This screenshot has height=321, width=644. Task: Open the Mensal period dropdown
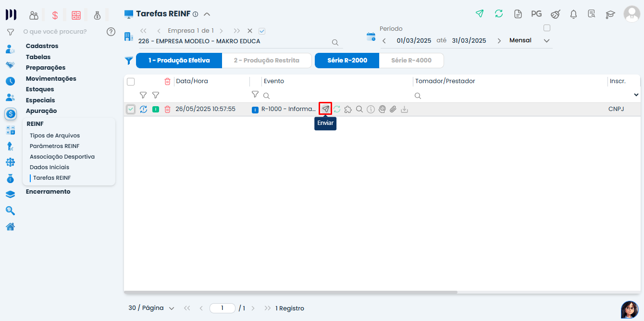pyautogui.click(x=546, y=40)
